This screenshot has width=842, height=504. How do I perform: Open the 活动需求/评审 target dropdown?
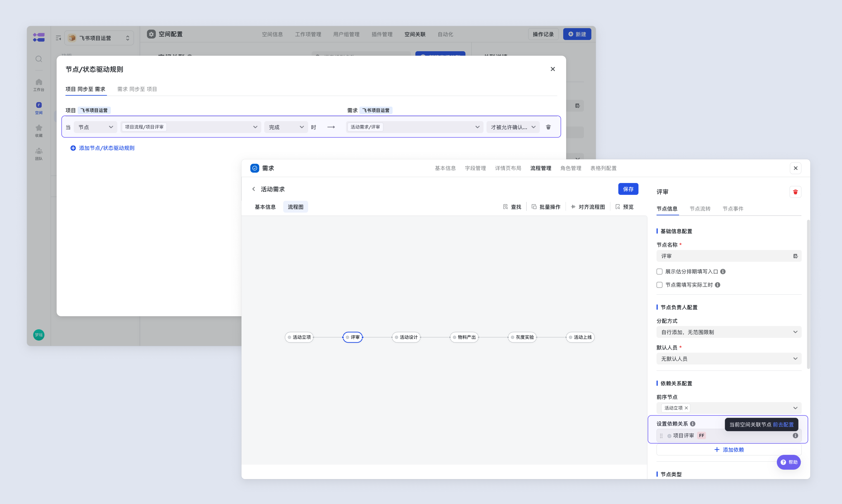click(414, 127)
